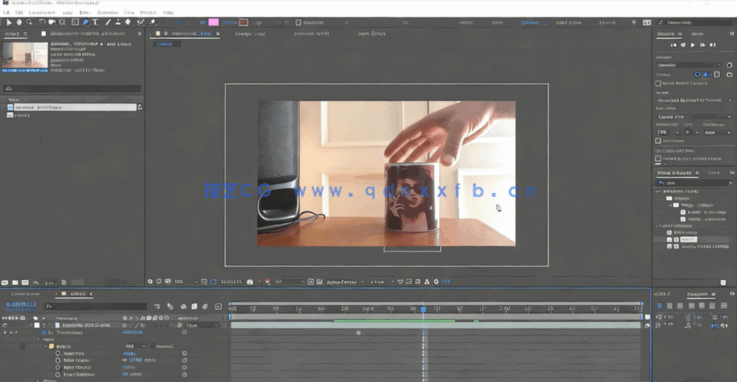Select the Brush tool

[x=108, y=22]
